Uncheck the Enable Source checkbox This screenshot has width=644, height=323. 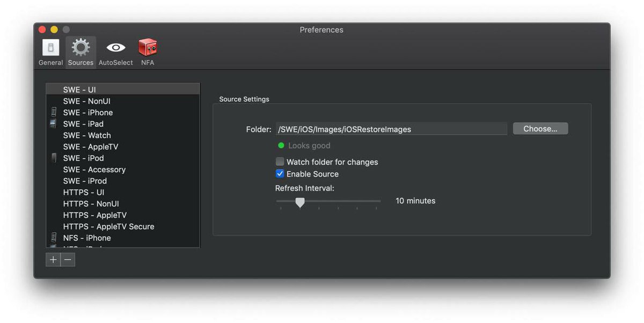[280, 174]
